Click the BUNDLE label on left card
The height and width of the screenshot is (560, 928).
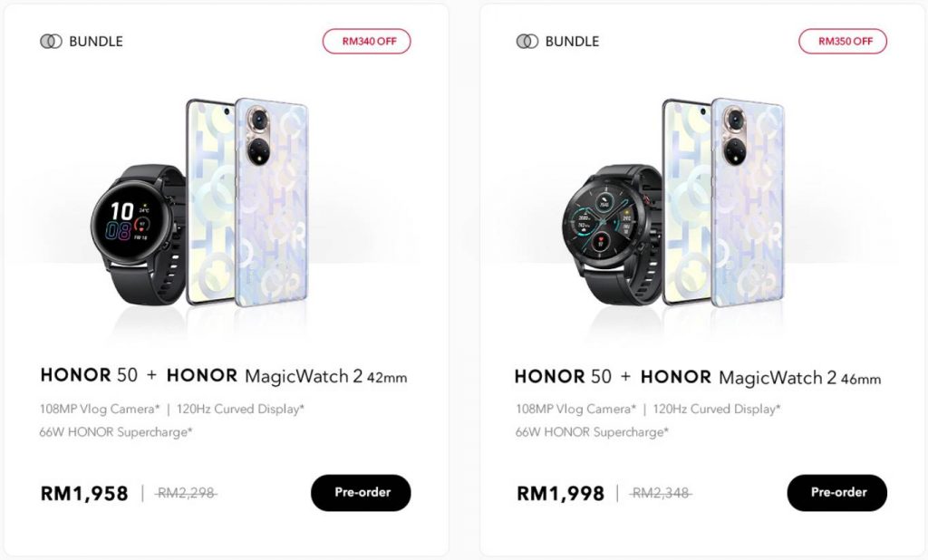(96, 42)
